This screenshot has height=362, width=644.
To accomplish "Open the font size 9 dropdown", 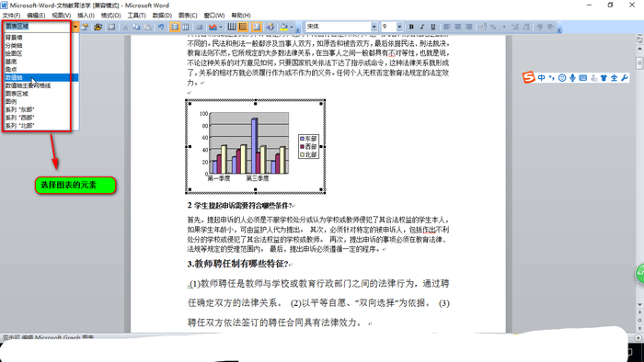I will point(399,27).
